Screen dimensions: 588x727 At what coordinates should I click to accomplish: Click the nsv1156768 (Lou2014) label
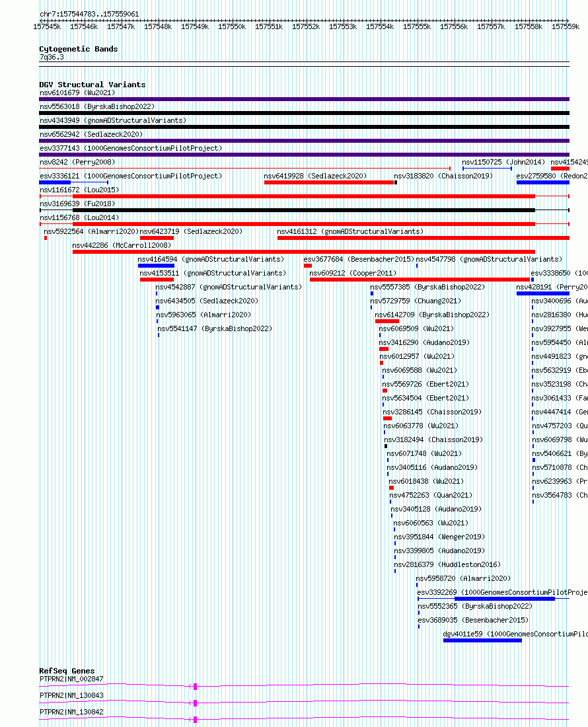click(x=79, y=218)
